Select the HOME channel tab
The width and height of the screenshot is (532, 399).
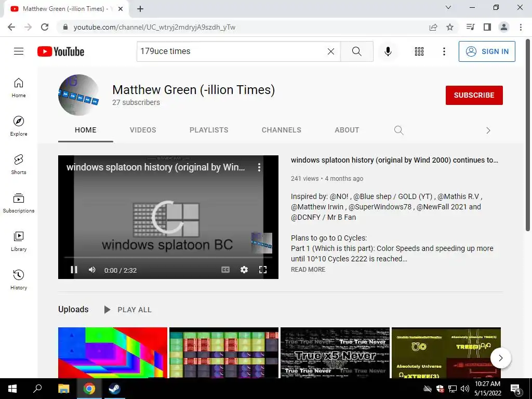[86, 130]
